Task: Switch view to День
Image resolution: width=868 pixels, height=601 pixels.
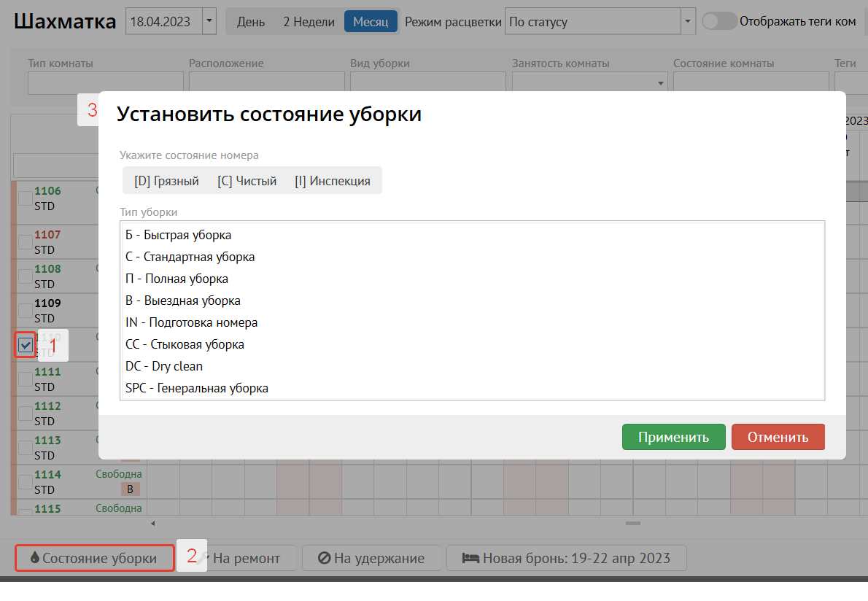Action: coord(251,22)
